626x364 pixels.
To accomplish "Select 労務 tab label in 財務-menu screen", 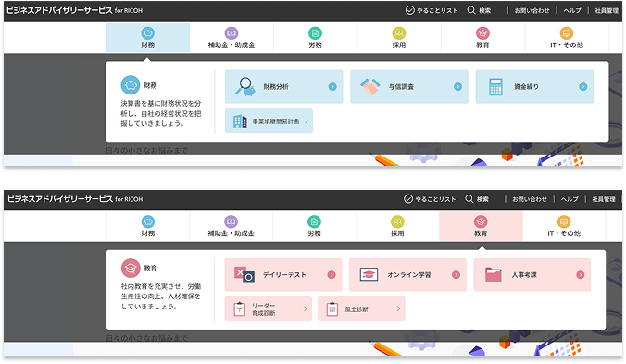I will [315, 45].
